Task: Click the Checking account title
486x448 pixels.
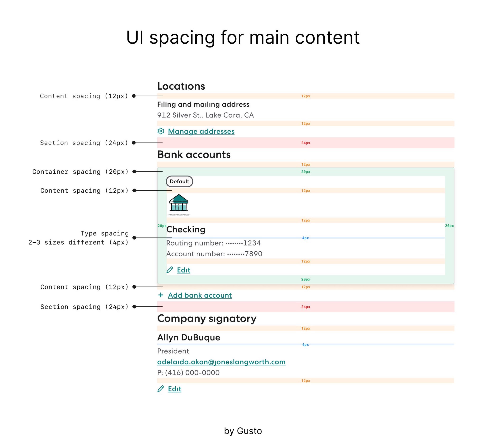Action: 186,229
